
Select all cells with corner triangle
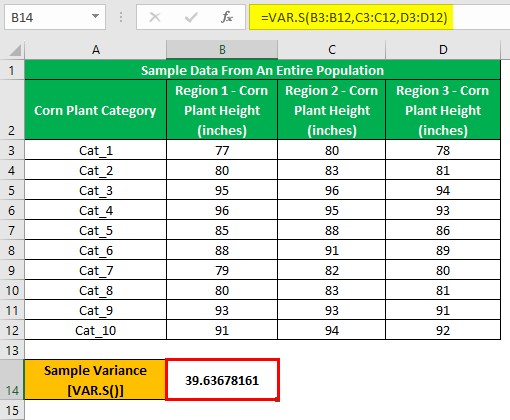[x=15, y=50]
